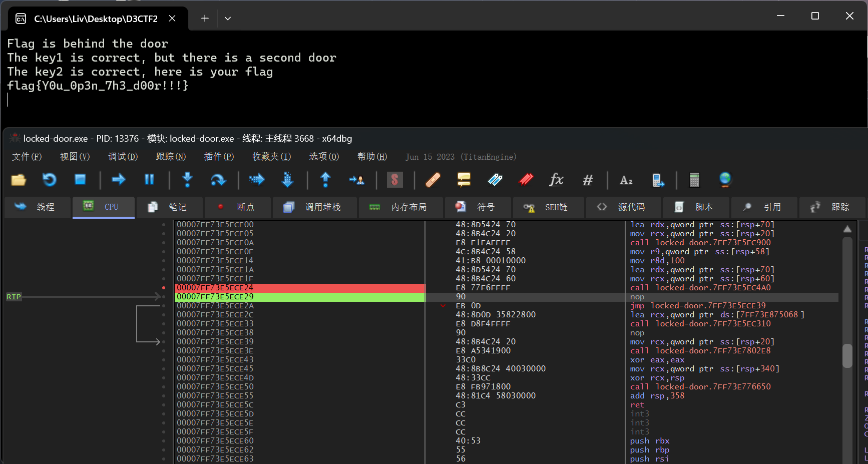
Task: Pause execution in x64dbg
Action: tap(149, 180)
